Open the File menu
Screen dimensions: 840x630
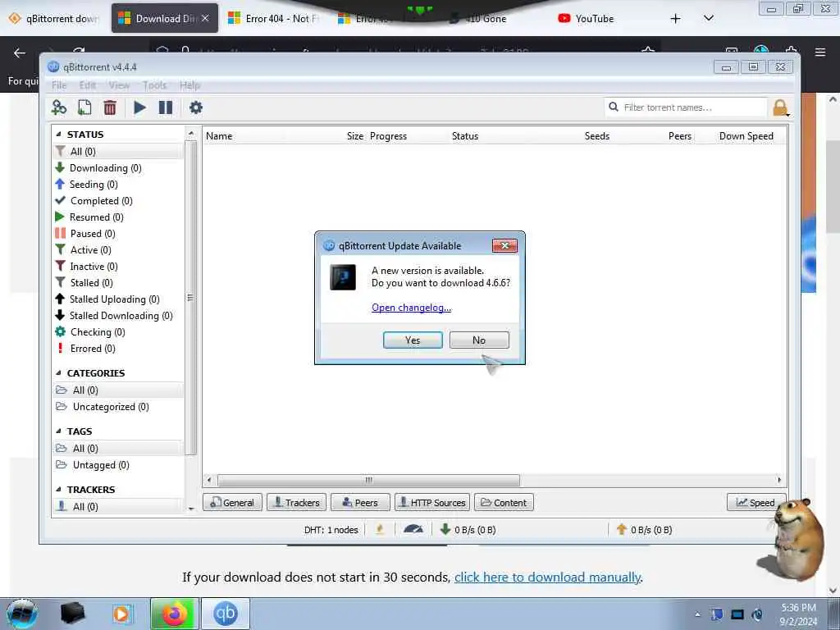59,85
